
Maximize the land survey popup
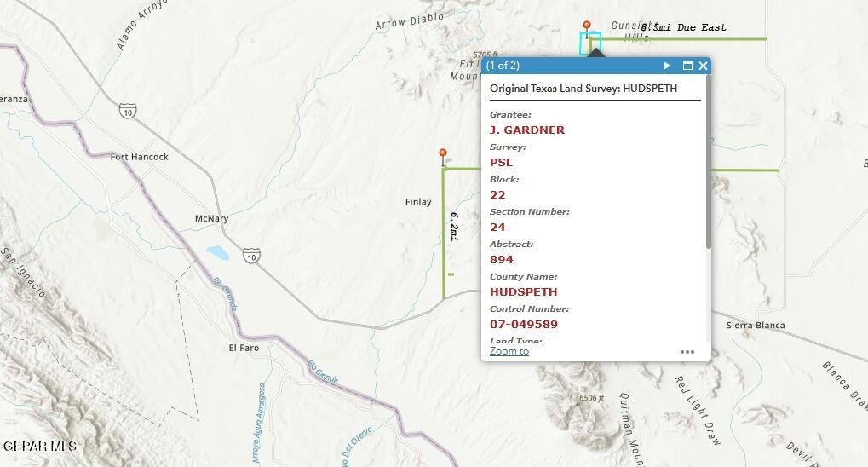click(x=687, y=66)
